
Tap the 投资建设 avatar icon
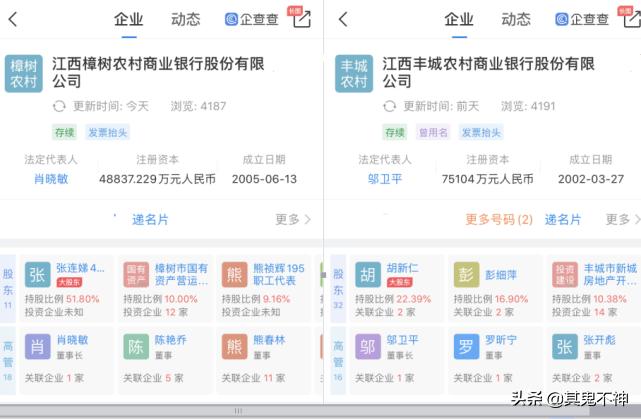(565, 275)
